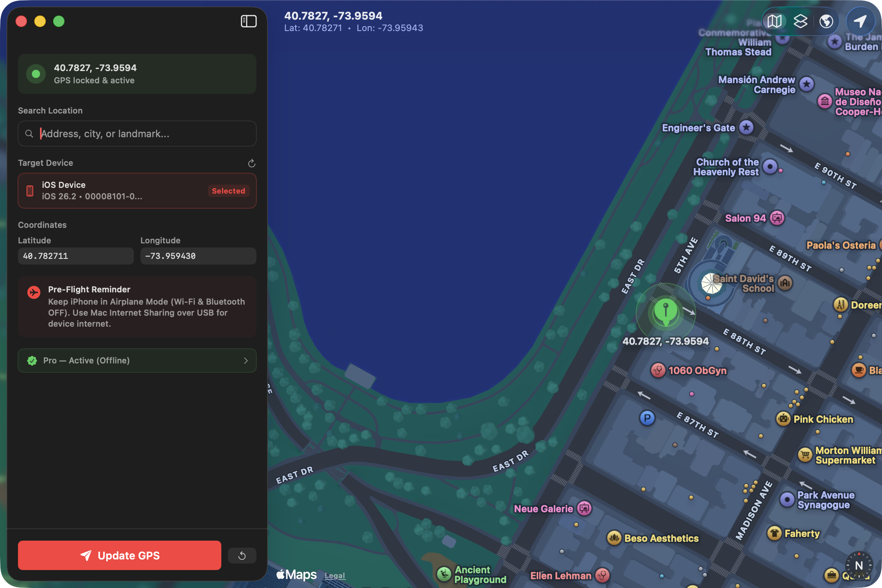The width and height of the screenshot is (882, 588).
Task: Select the Faherty clothing icon
Action: click(x=774, y=533)
